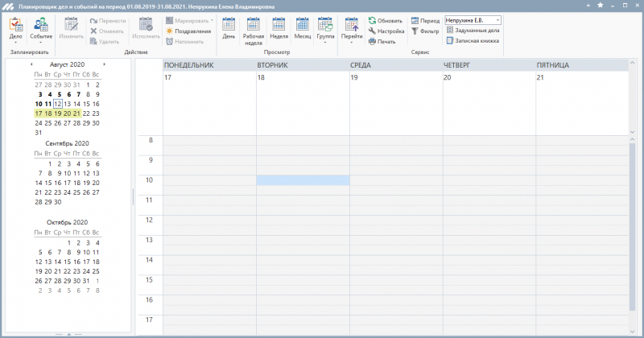Click the 8 o'clock time label
The height and width of the screenshot is (338, 644).
(151, 141)
